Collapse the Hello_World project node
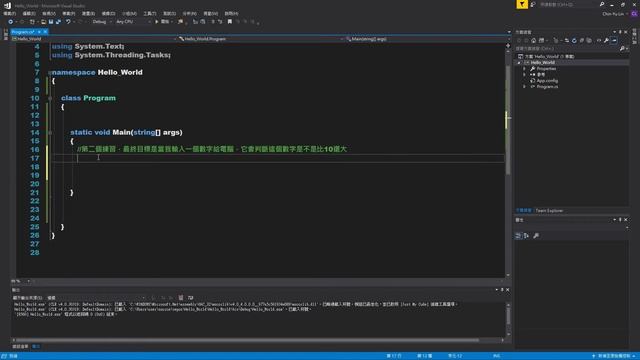This screenshot has height=360, width=640. pos(519,63)
